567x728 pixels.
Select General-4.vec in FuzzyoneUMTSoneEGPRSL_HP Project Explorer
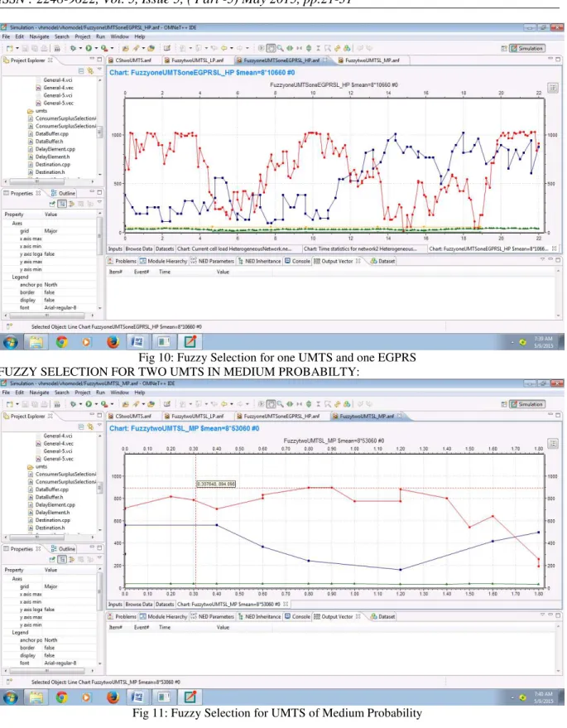click(55, 87)
